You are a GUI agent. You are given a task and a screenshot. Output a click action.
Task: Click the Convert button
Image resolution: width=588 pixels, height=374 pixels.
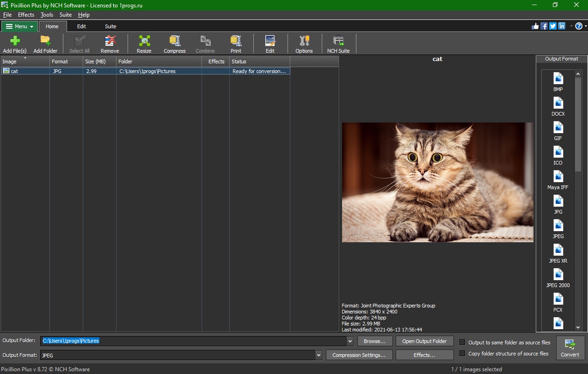tap(570, 348)
